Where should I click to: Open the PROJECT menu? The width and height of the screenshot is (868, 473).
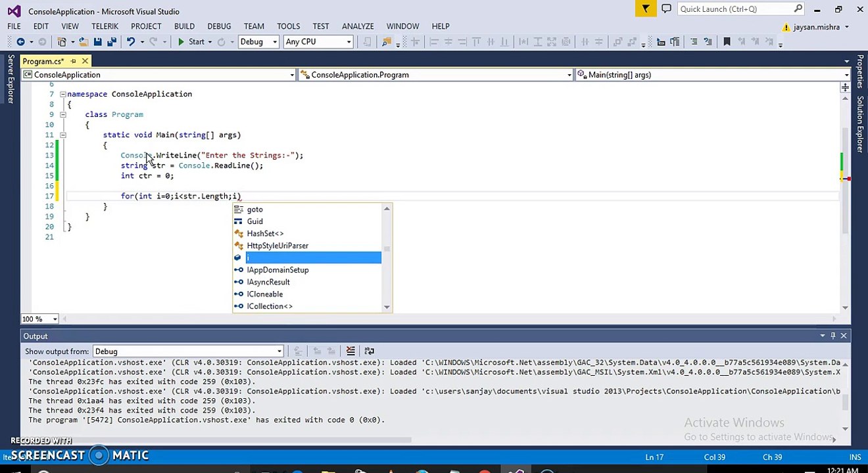click(146, 26)
